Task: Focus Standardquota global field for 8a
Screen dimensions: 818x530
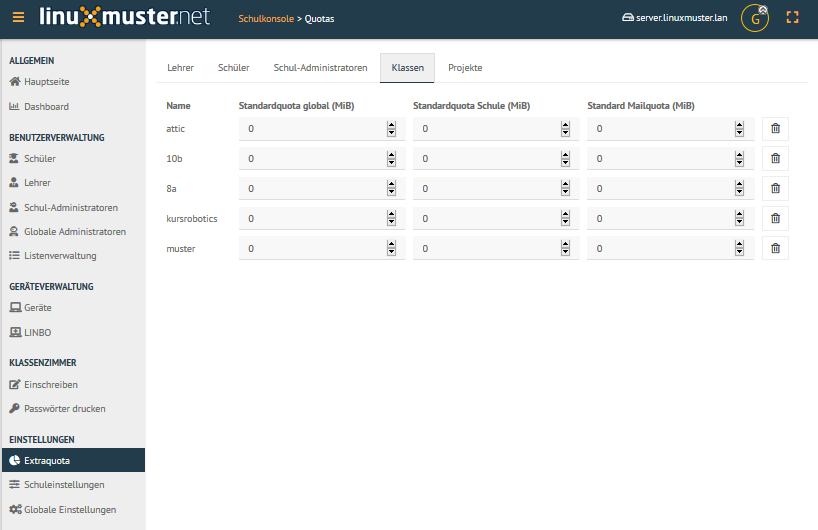Action: (313, 188)
